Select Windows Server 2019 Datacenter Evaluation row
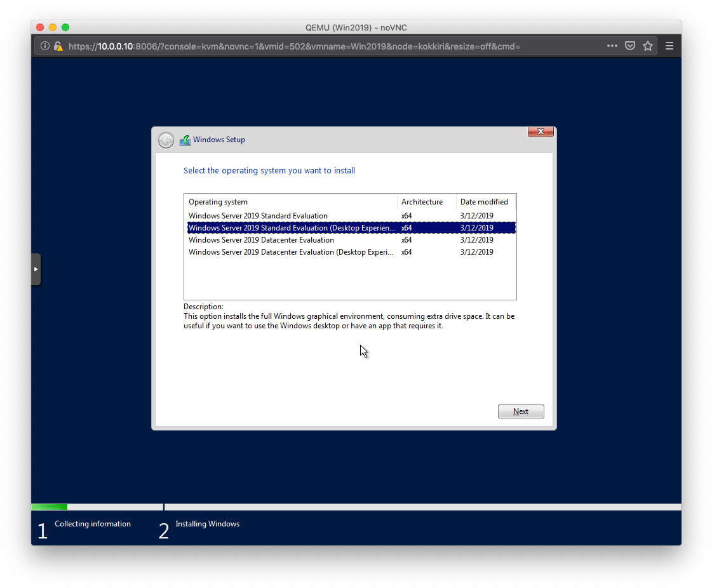Image resolution: width=712 pixels, height=588 pixels. [351, 240]
